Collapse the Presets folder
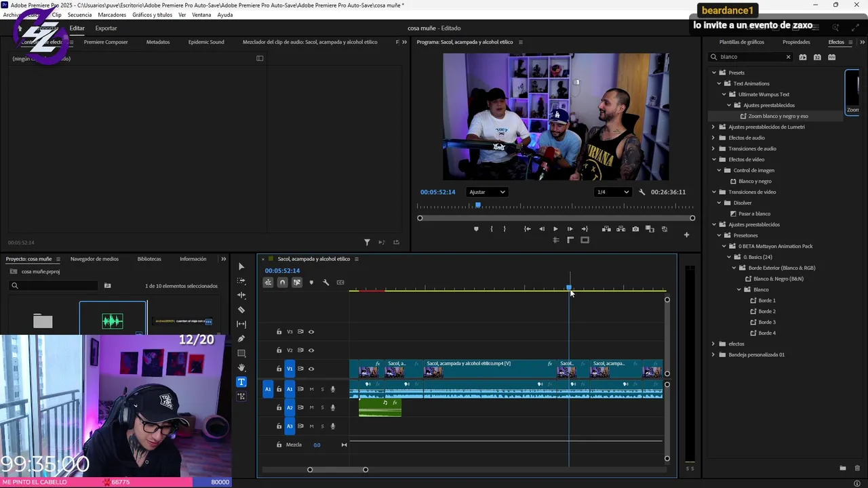The height and width of the screenshot is (488, 868). [713, 73]
